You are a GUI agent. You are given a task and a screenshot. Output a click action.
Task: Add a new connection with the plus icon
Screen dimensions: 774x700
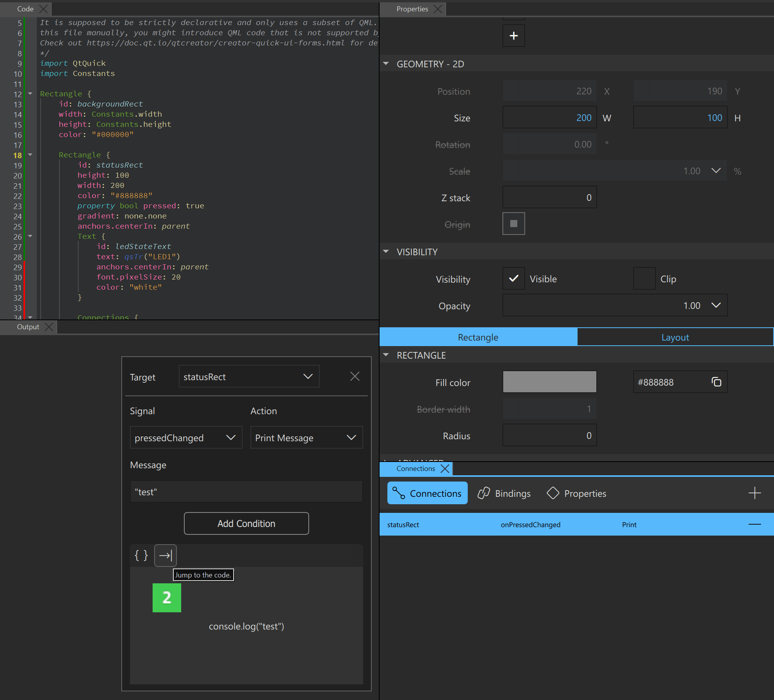[755, 493]
